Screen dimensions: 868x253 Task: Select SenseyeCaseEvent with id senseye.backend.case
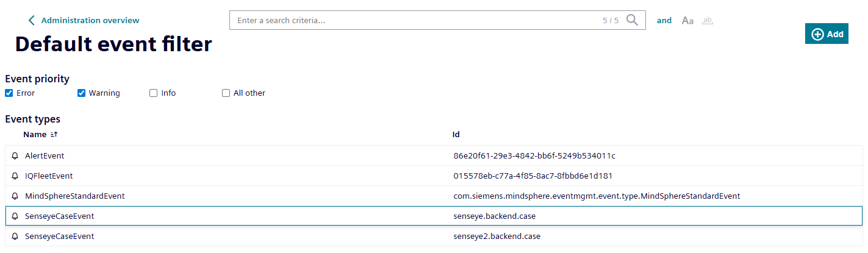tap(244, 216)
